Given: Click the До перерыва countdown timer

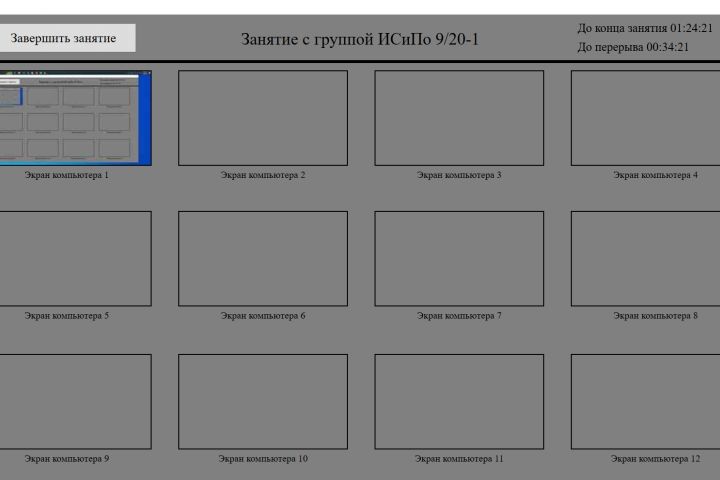Looking at the screenshot, I should coord(633,47).
